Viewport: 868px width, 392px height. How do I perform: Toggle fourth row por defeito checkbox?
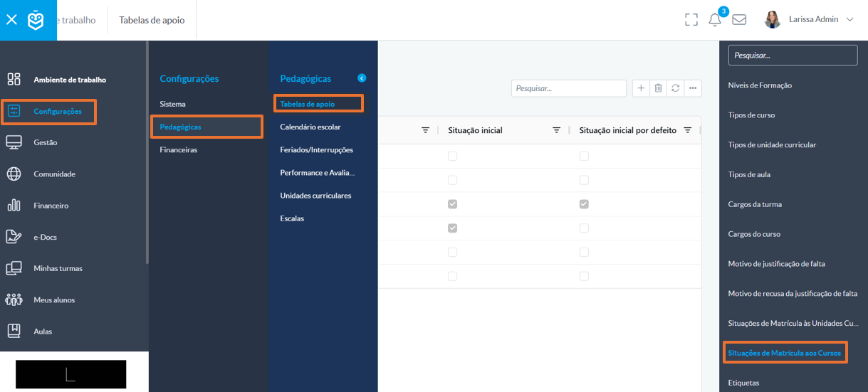[x=584, y=228]
